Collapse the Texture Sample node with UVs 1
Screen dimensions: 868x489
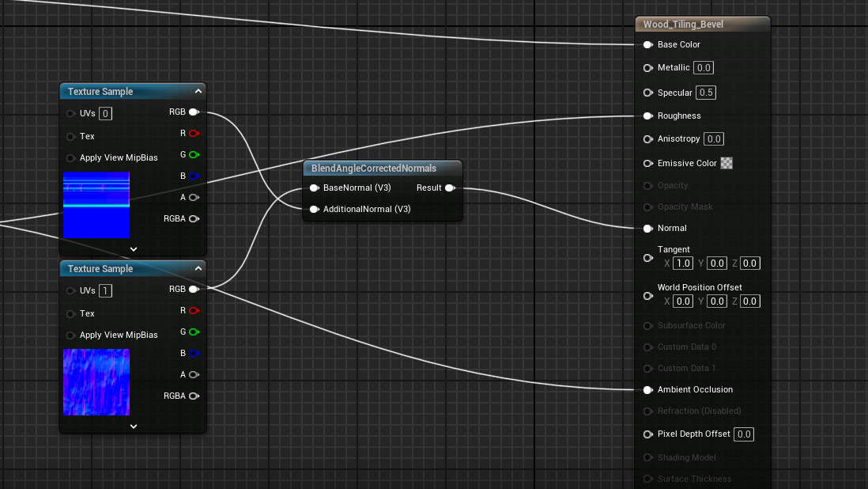tap(198, 269)
